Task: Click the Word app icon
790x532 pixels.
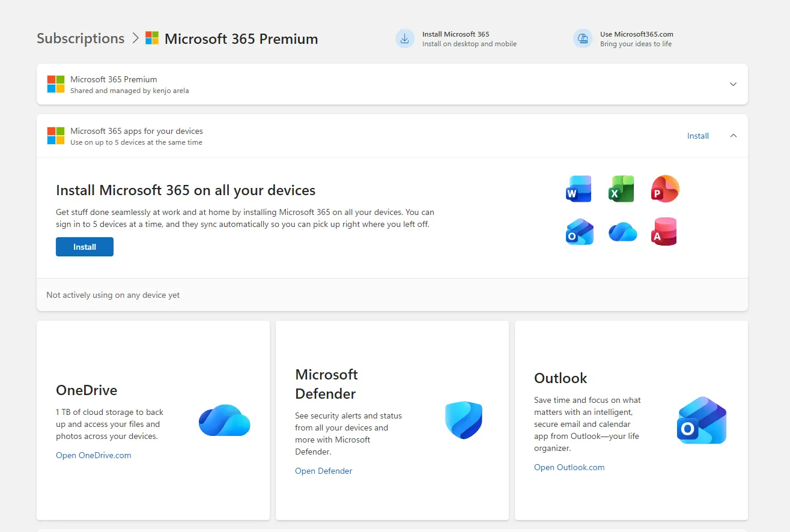Action: click(579, 189)
